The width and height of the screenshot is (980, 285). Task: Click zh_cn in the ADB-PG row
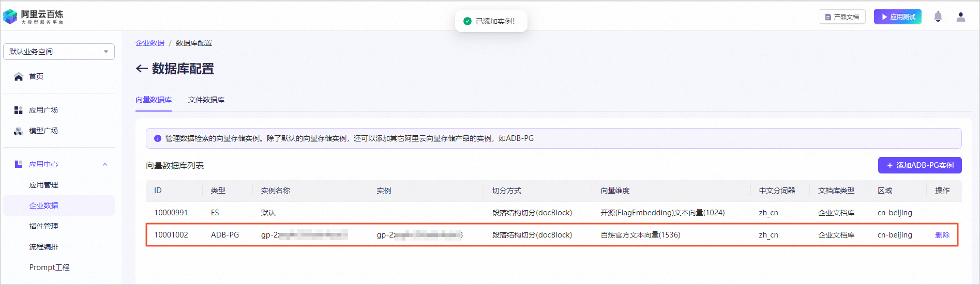768,235
